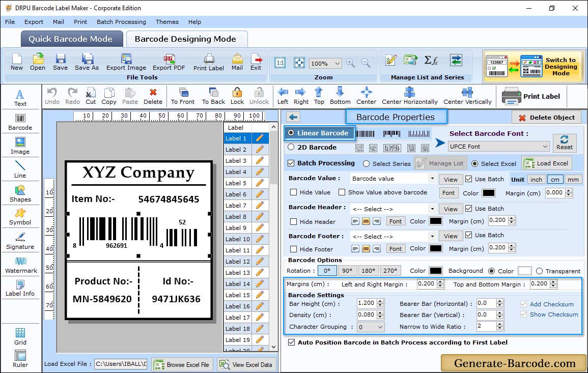The height and width of the screenshot is (373, 588).
Task: Switch to Quick Barcode Mode tab
Action: 72,39
